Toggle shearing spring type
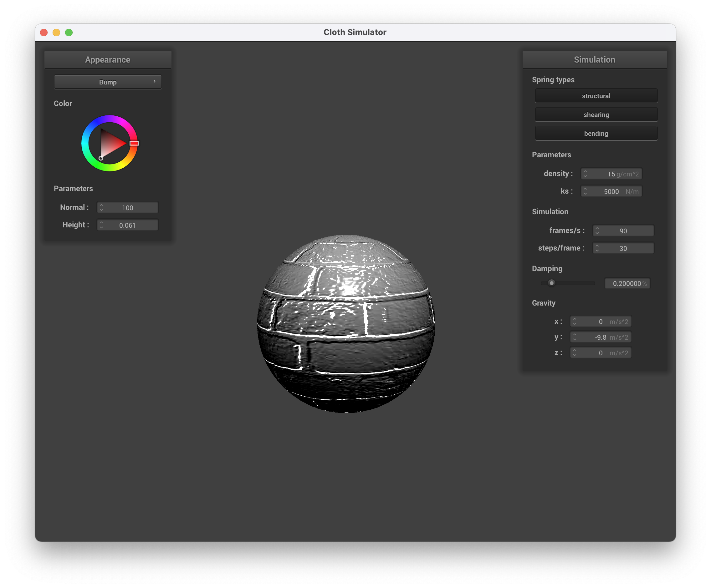This screenshot has height=588, width=711. click(x=596, y=115)
